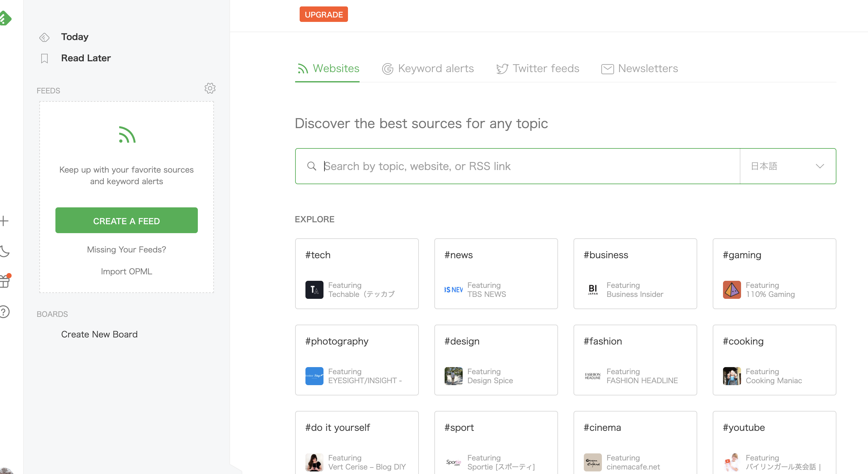Open the 日本語 language dropdown
This screenshot has width=868, height=474.
click(764, 166)
